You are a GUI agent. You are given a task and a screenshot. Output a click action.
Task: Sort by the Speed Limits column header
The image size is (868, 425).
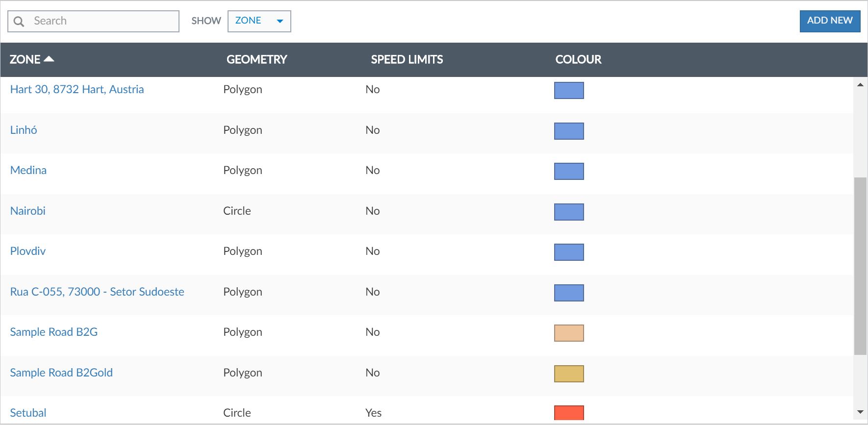(407, 59)
